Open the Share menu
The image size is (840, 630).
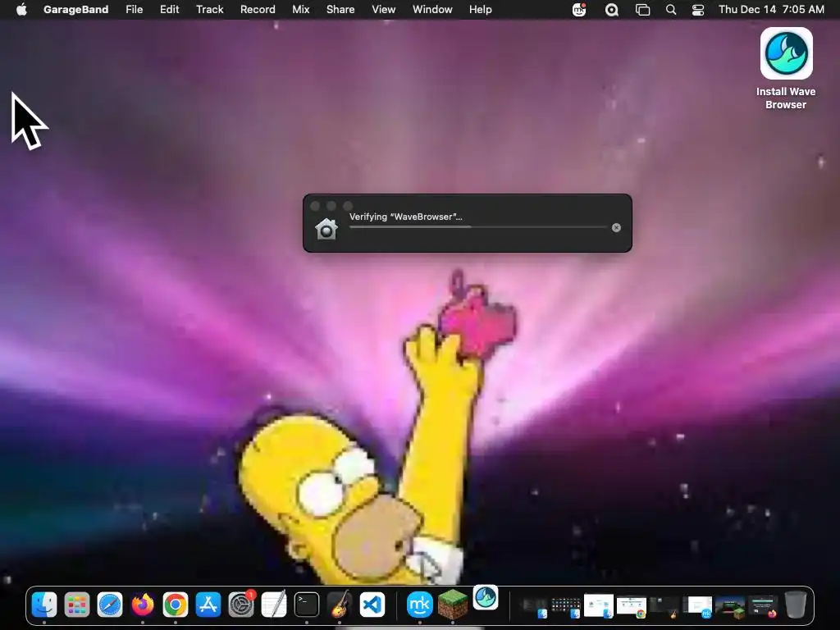(340, 10)
